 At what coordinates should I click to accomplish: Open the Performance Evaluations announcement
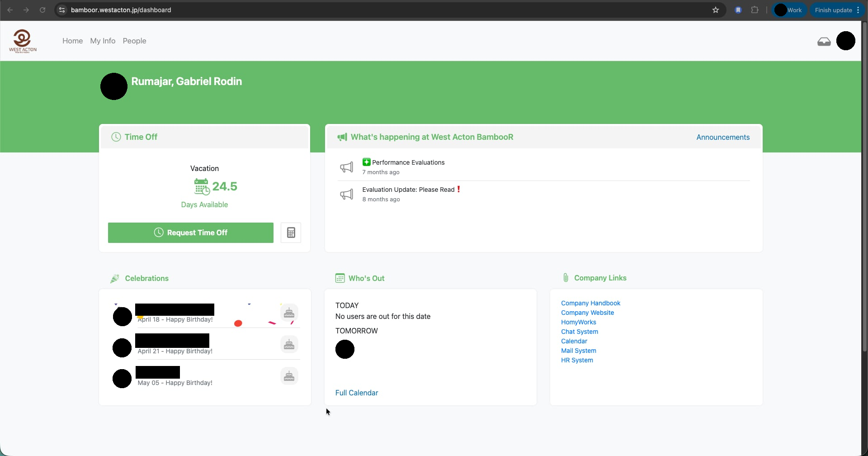(408, 162)
